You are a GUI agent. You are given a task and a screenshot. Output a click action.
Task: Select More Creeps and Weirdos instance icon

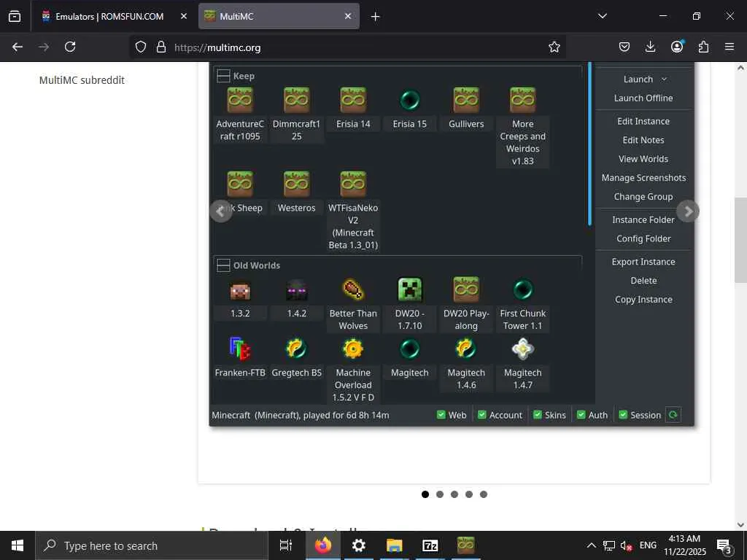coord(522,100)
